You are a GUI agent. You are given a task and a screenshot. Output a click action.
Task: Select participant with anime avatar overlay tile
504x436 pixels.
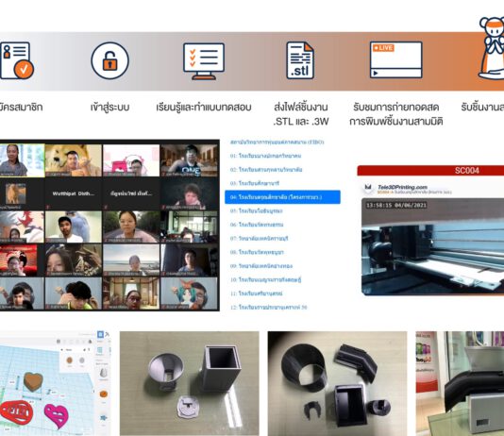[190, 293]
